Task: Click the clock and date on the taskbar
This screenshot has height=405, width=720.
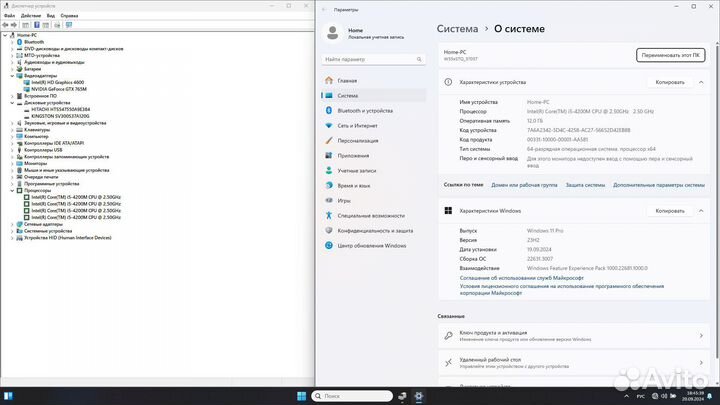Action: coord(695,396)
